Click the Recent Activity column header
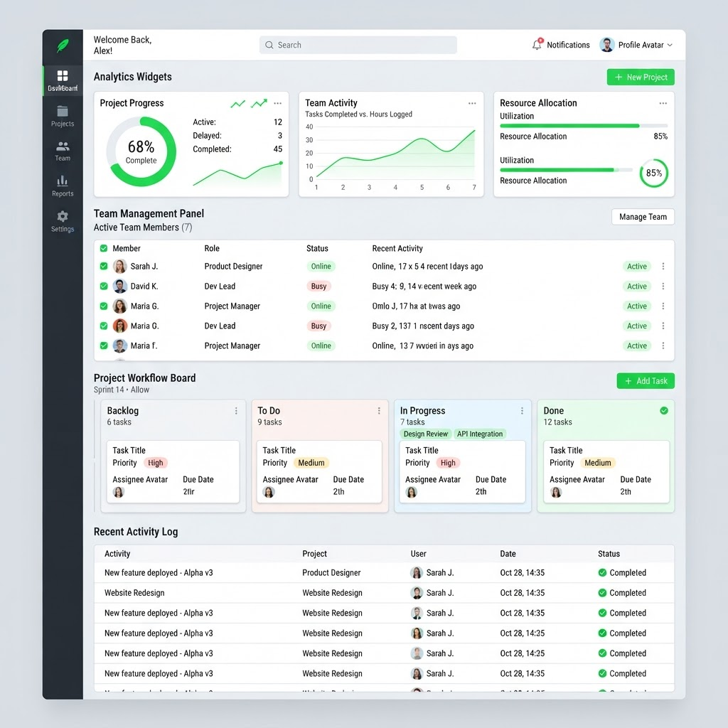This screenshot has height=728, width=728. (397, 248)
